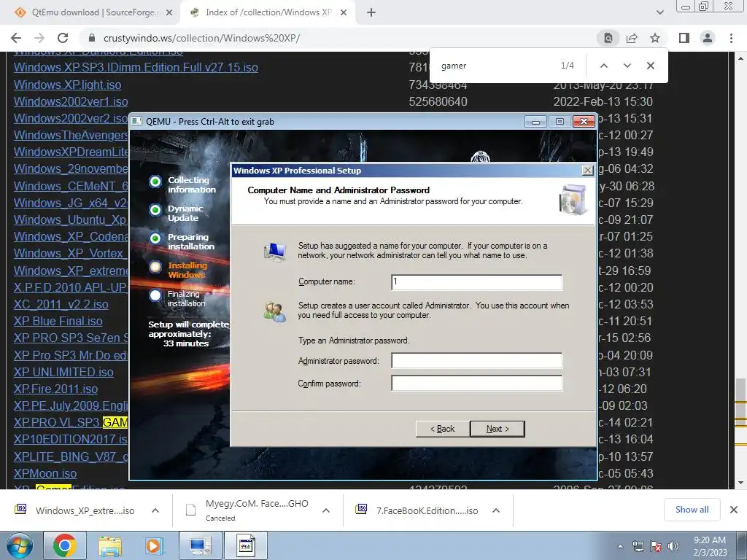The image size is (747, 560).
Task: Open Windows Media Player from the taskbar
Action: (x=155, y=545)
